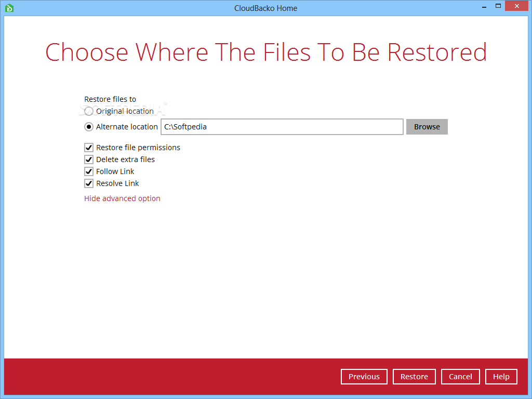Screen dimensions: 532x399
Task: Close the CloudBacko Home window
Action: [x=517, y=6]
